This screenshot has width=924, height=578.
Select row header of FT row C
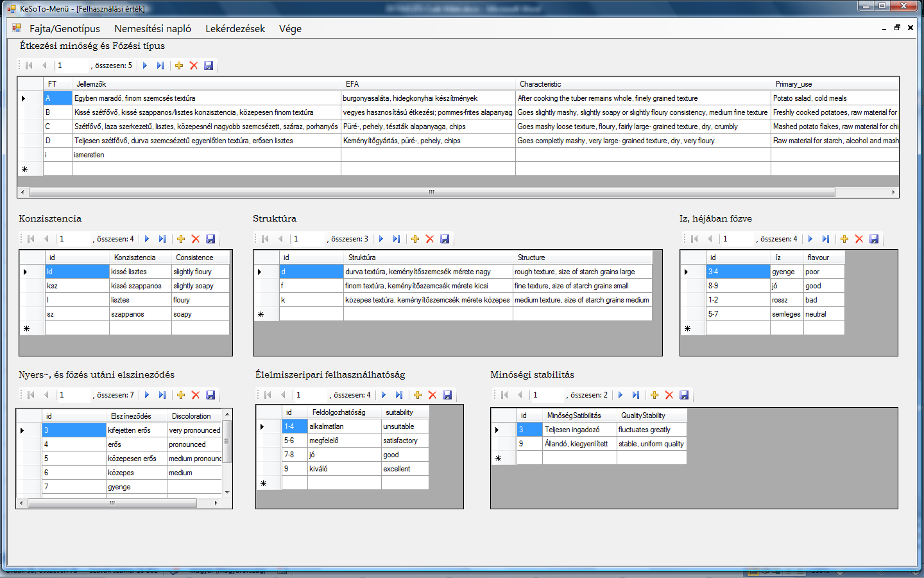[30, 127]
